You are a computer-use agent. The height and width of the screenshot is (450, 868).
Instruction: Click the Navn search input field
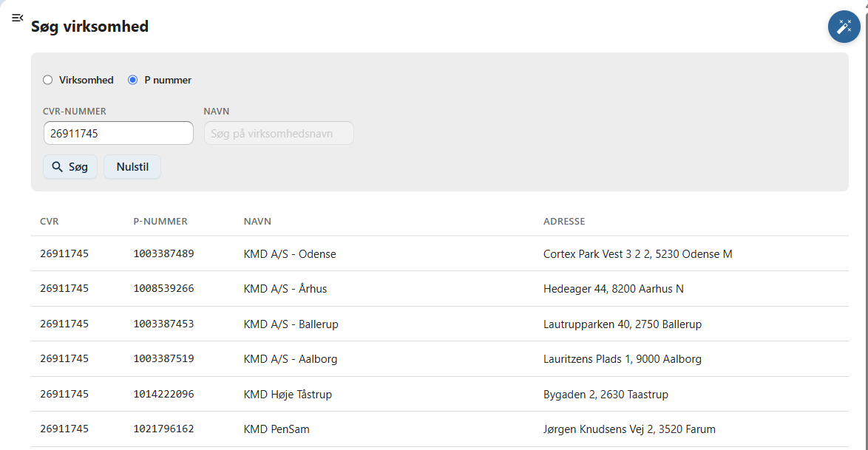coord(279,134)
